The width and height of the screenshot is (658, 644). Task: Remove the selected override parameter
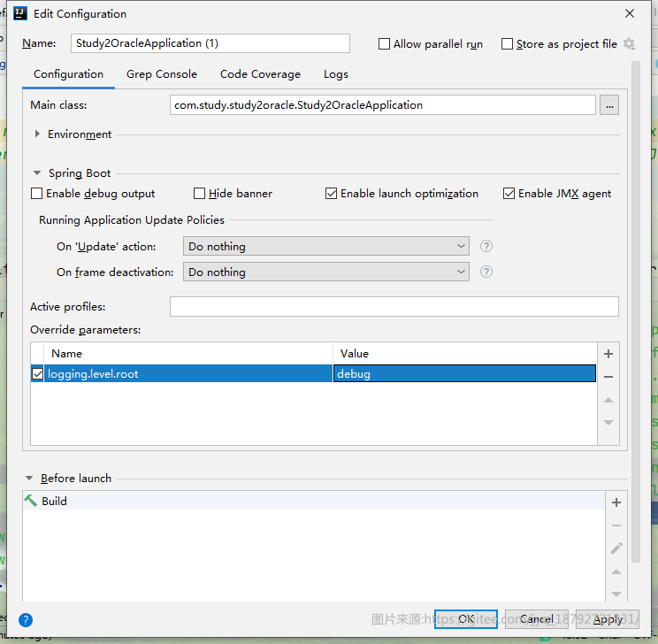(608, 377)
